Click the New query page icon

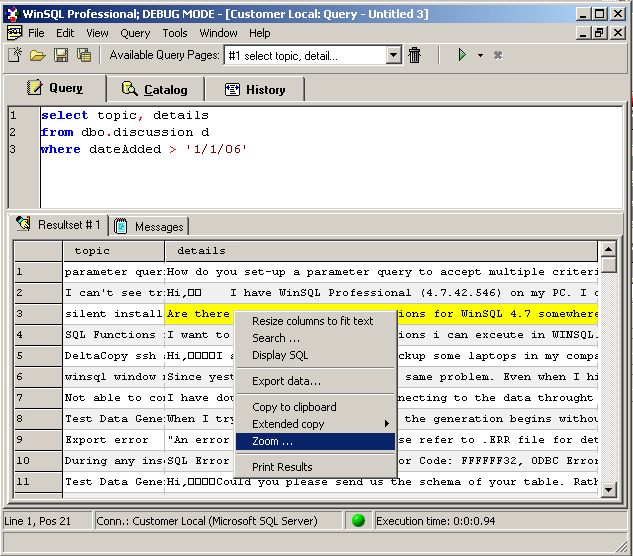[15, 55]
